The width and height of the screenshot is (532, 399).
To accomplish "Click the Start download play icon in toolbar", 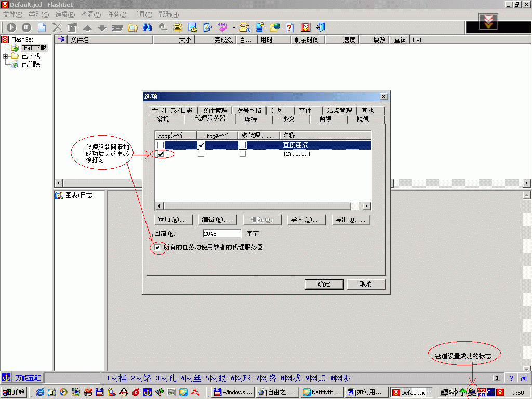I will 11,28.
